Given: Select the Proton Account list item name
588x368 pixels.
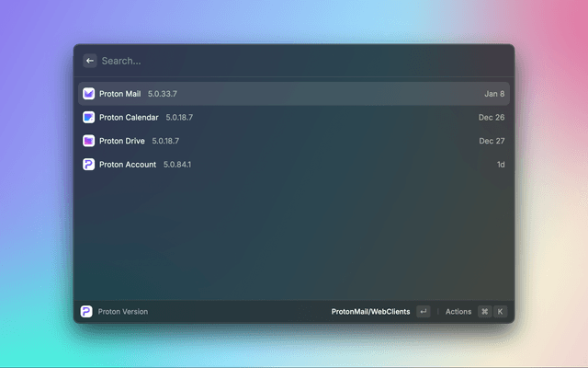Looking at the screenshot, I should 128,165.
